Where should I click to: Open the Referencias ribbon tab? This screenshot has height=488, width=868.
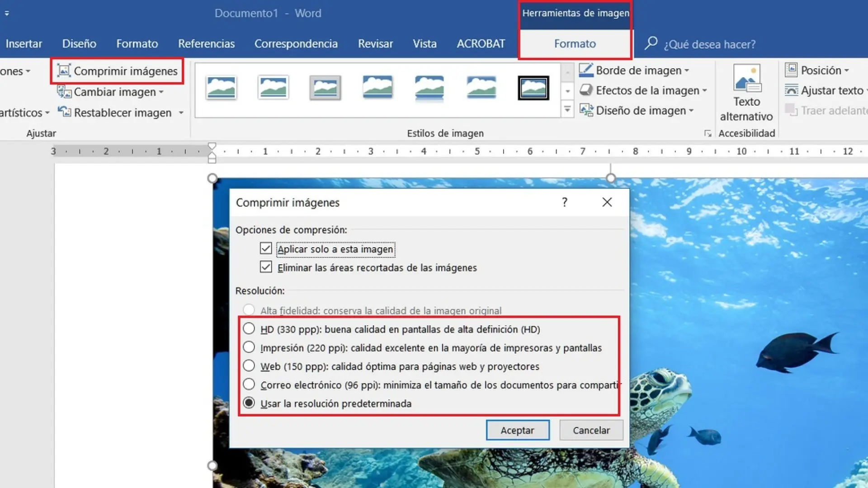click(x=206, y=44)
